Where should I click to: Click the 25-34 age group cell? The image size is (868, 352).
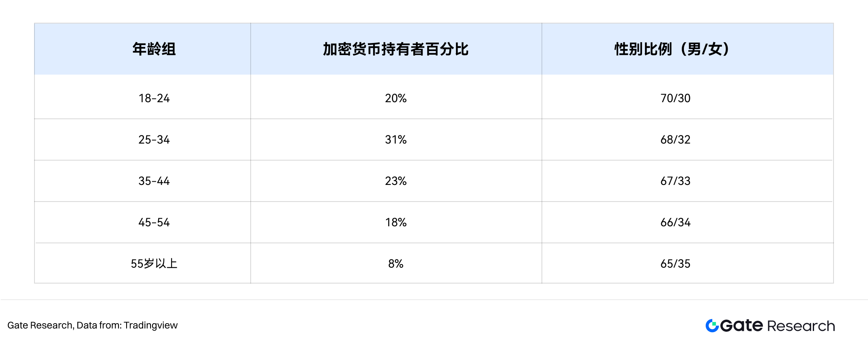154,140
